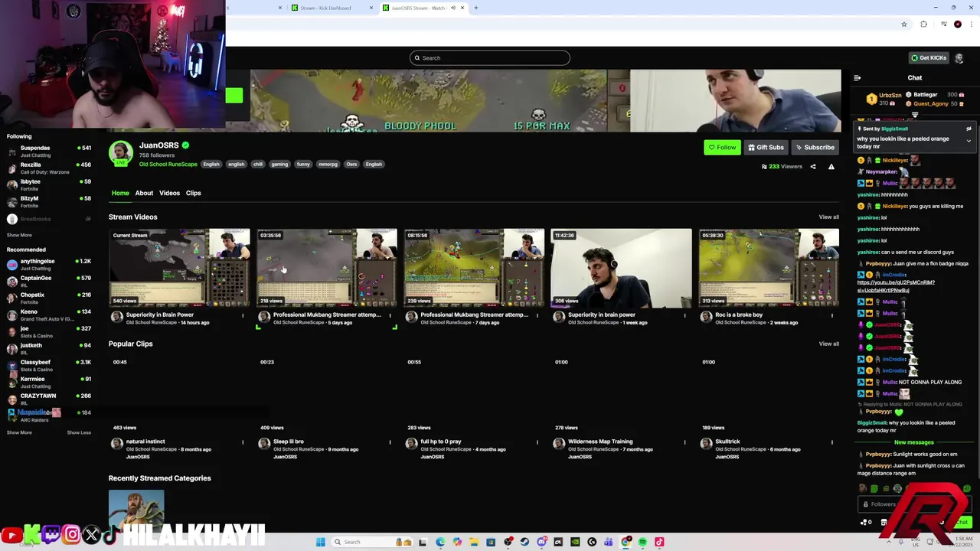The height and width of the screenshot is (551, 980).
Task: Open options for 'Roc is a broke boy' video
Action: pyautogui.click(x=832, y=315)
